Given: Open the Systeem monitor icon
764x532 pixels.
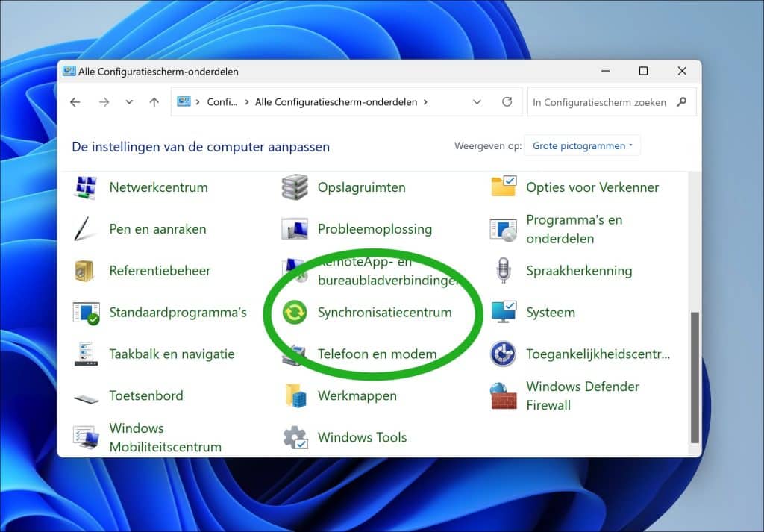Looking at the screenshot, I should pos(504,313).
